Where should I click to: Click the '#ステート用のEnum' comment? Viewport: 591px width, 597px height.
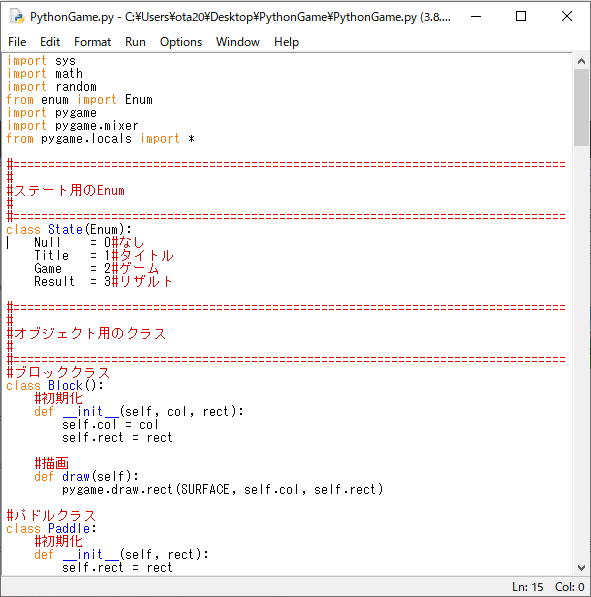click(x=65, y=190)
